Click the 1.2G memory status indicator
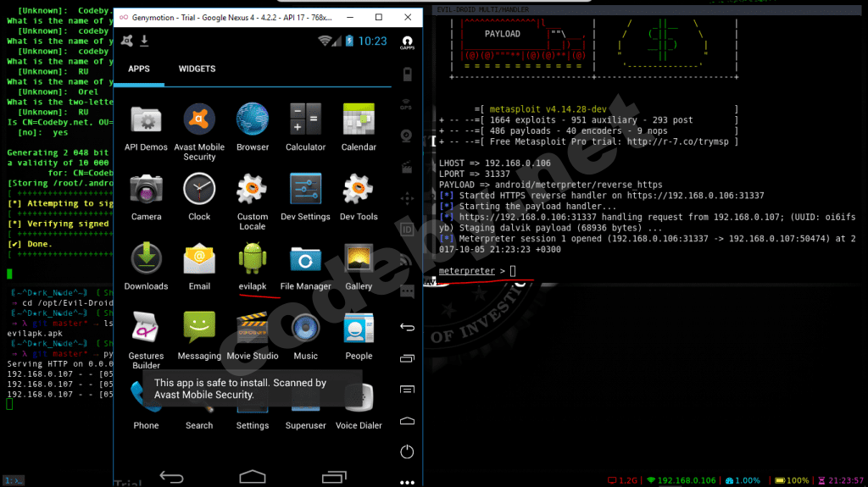Image resolution: width=868 pixels, height=487 pixels. tap(622, 480)
